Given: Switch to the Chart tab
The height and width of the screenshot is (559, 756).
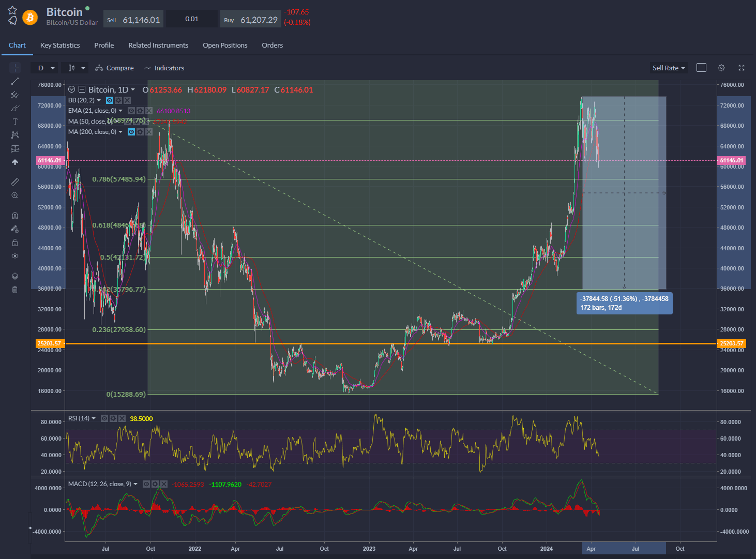Looking at the screenshot, I should 17,46.
